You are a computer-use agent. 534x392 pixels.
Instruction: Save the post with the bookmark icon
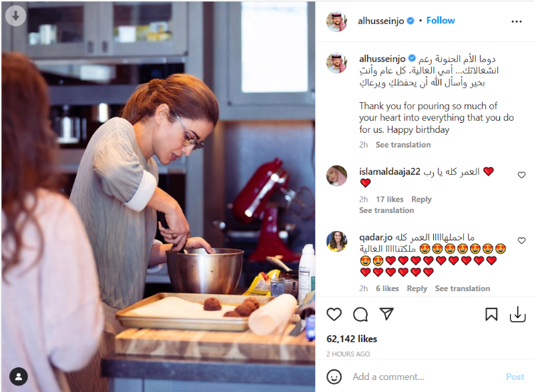(x=491, y=315)
